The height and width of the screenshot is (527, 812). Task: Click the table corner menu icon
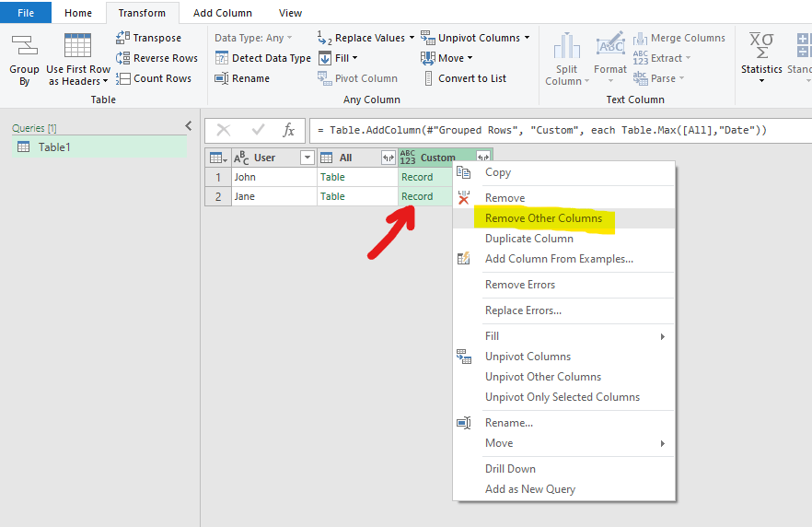(x=218, y=158)
